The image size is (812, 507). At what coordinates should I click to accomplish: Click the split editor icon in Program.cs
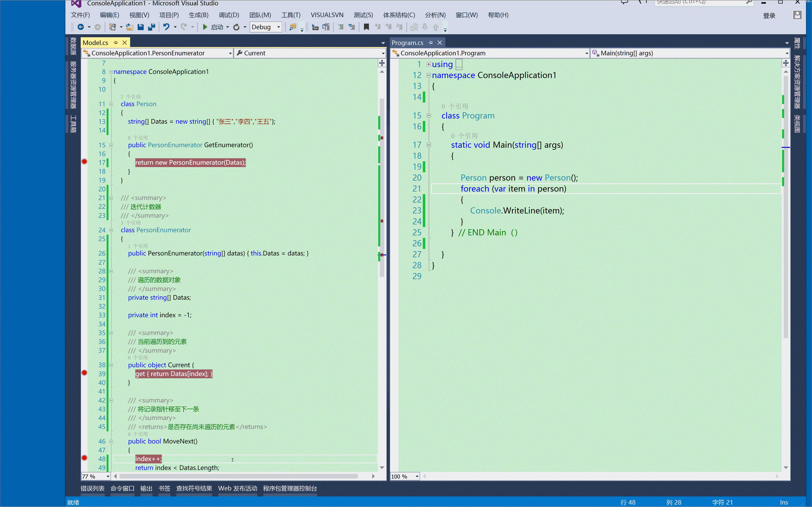786,63
